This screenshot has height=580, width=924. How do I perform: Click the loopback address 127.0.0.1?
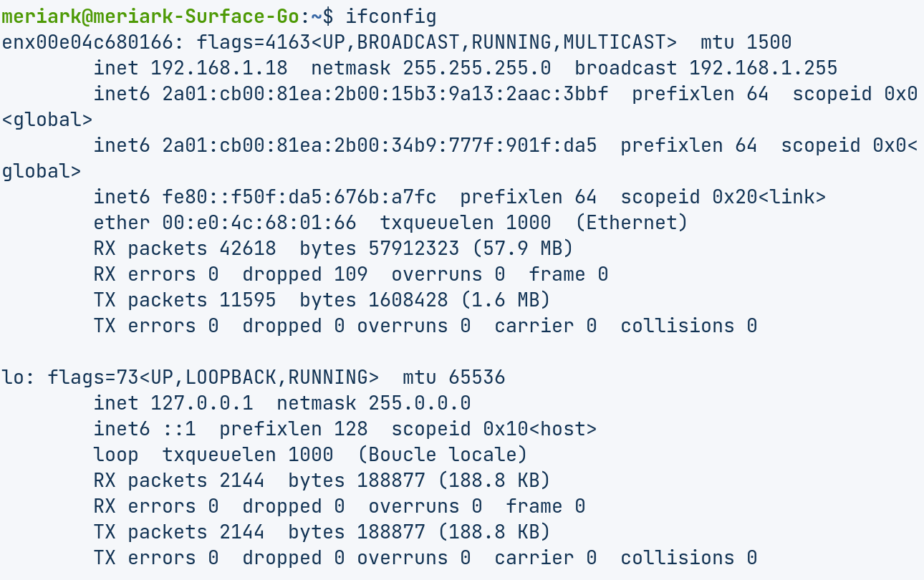pyautogui.click(x=201, y=403)
